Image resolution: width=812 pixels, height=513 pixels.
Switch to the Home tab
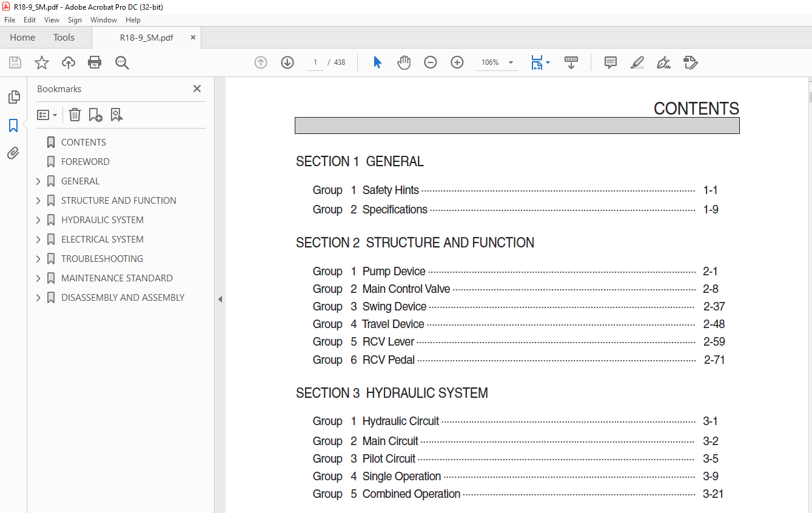[x=22, y=38]
